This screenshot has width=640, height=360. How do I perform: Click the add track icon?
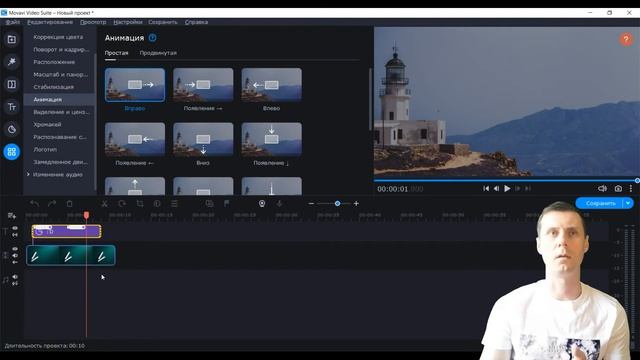click(11, 216)
